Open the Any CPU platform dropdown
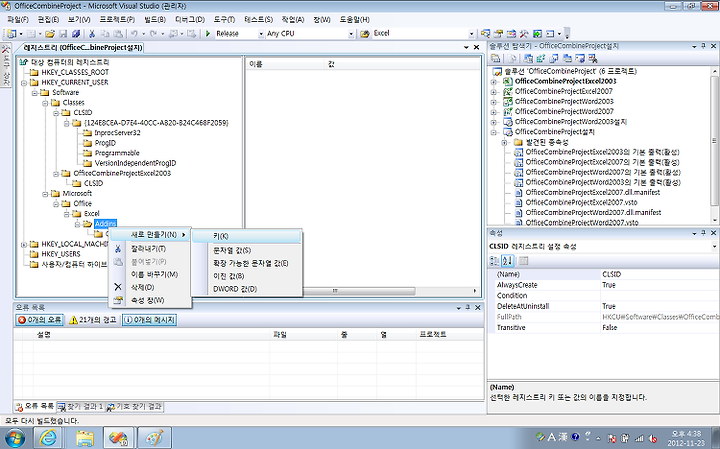The width and height of the screenshot is (720, 449). click(x=351, y=34)
